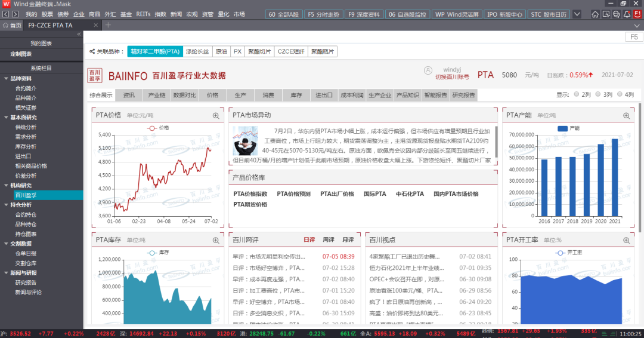
Task: Click the 百川盈孚 logo badge
Action: [95, 76]
